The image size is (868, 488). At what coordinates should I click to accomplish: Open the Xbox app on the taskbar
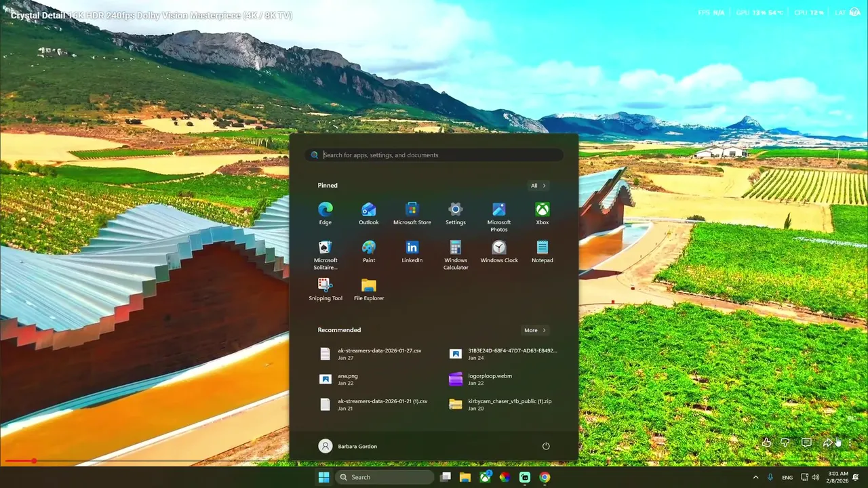coord(486,477)
